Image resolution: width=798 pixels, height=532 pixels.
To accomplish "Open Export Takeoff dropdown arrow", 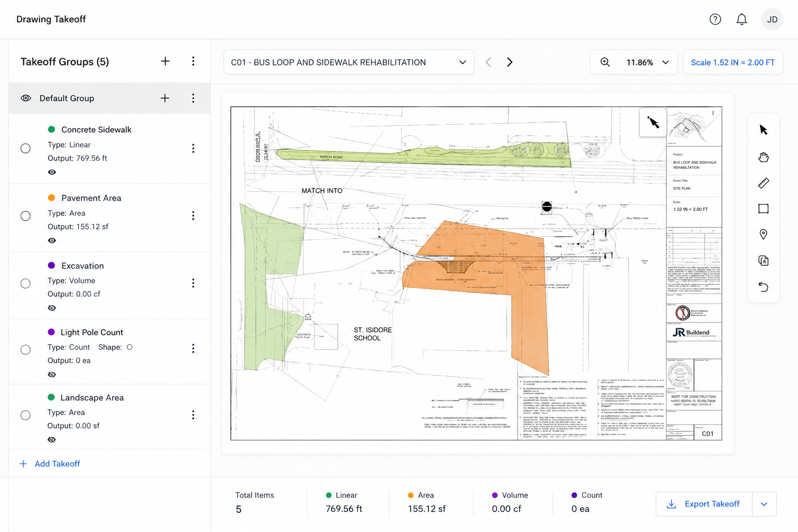I will pos(764,504).
